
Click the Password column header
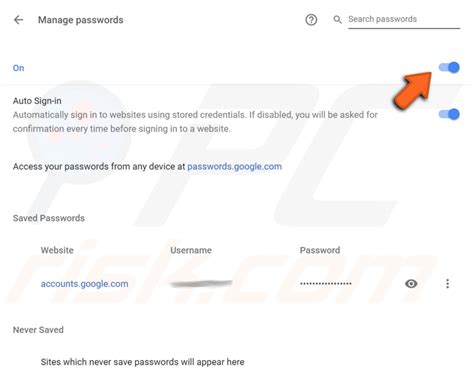pyautogui.click(x=320, y=250)
